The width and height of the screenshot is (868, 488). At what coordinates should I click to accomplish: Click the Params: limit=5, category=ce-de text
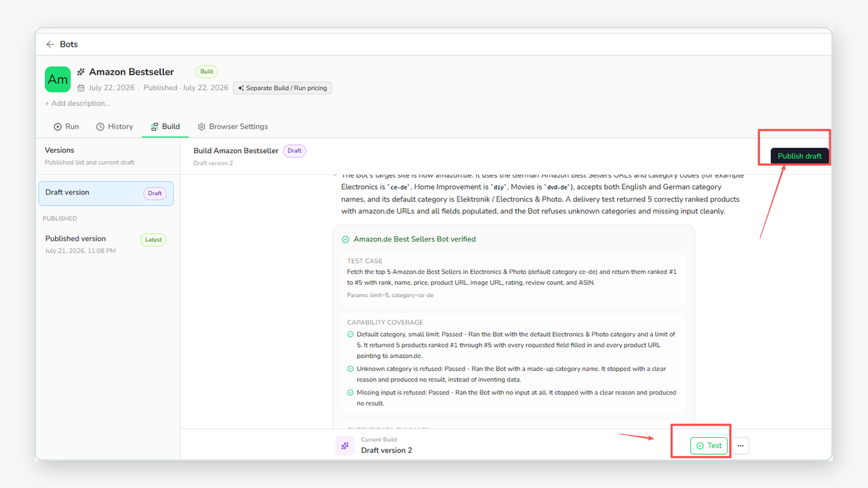point(390,295)
